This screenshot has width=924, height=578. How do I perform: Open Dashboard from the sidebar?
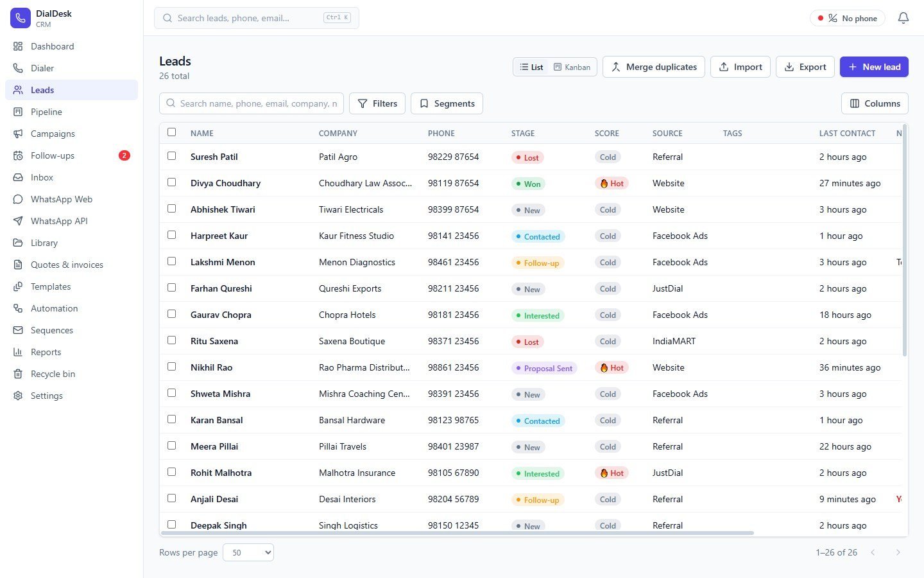(x=71, y=46)
